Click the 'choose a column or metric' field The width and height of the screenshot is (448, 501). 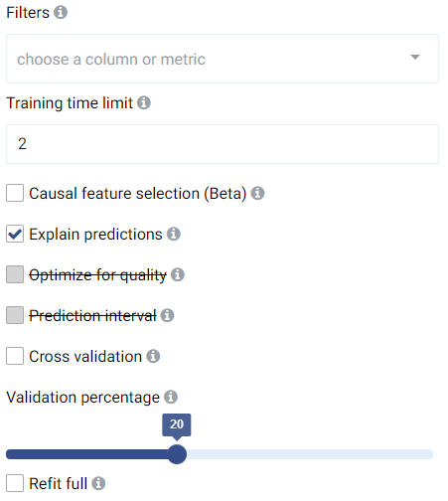coord(223,59)
